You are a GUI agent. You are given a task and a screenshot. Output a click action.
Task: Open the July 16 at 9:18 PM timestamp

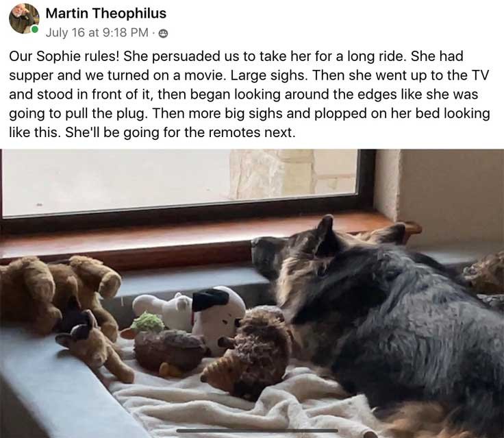pyautogui.click(x=97, y=32)
